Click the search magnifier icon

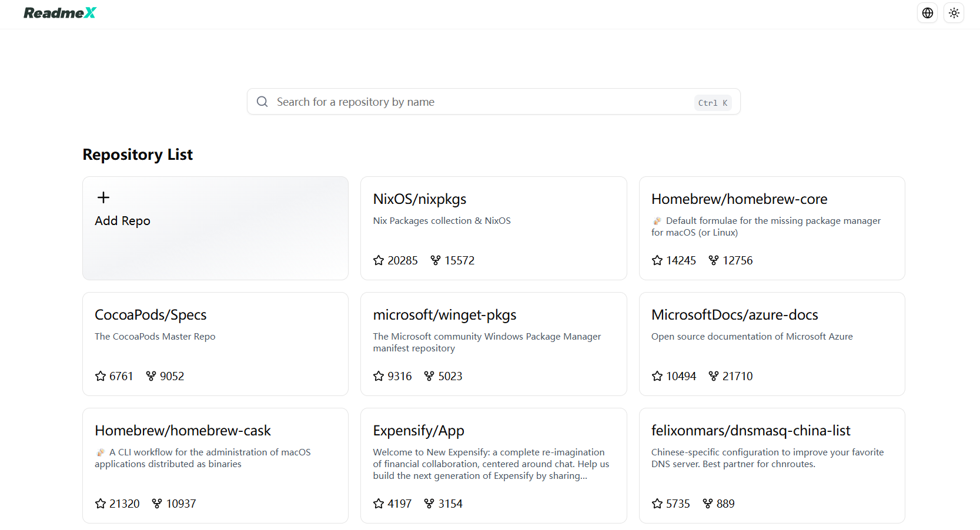(x=262, y=102)
